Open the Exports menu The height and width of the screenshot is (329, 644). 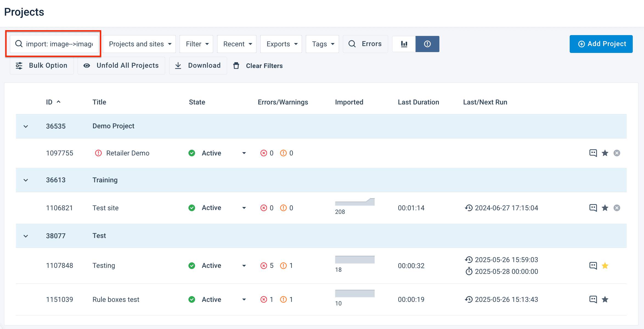point(281,44)
